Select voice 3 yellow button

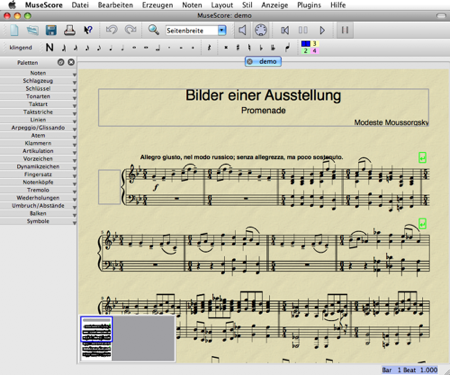pos(315,44)
